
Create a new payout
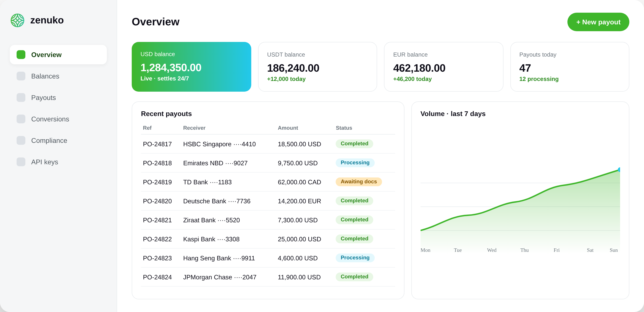pos(598,22)
